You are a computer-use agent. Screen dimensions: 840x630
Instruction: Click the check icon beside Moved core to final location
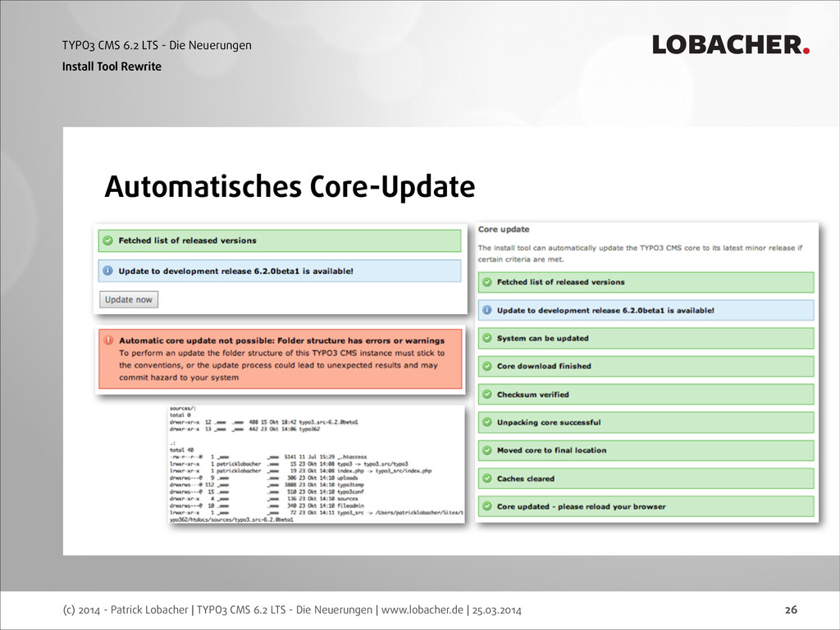pos(487,450)
